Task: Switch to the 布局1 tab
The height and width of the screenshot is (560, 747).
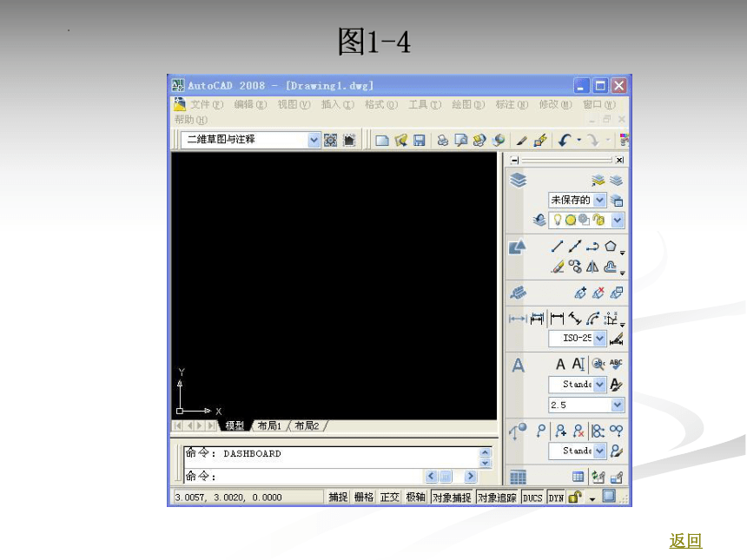Action: 269,425
